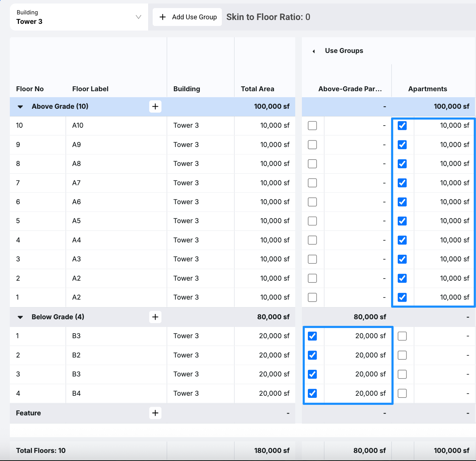Viewport: 476px width, 461px height.
Task: Uncheck Apartments checkbox for floor A5
Action: (402, 221)
